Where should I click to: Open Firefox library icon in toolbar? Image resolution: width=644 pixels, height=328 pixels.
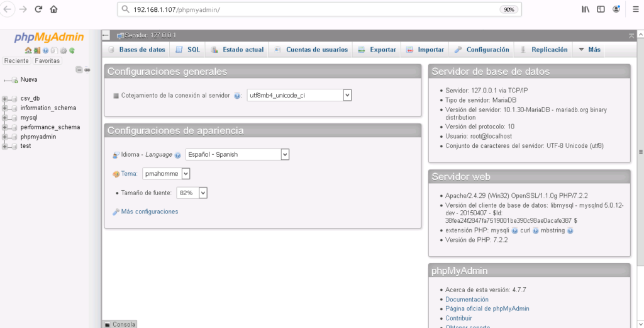click(x=585, y=9)
